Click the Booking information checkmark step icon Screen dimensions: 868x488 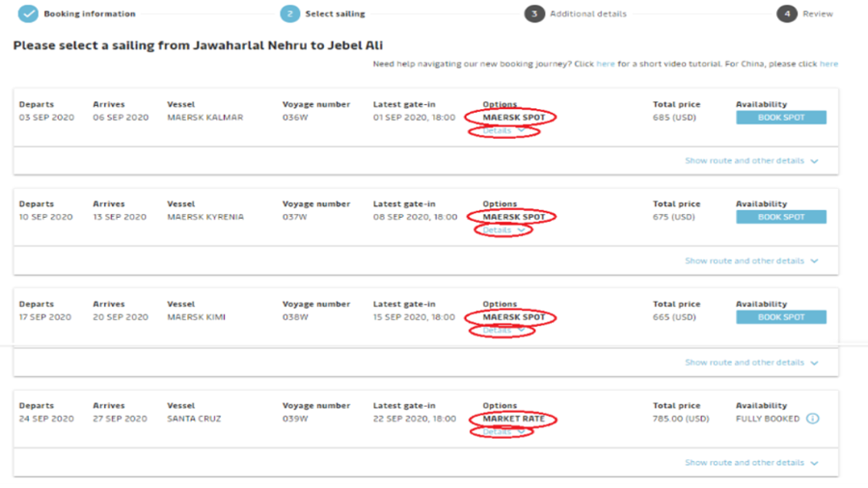pyautogui.click(x=28, y=14)
